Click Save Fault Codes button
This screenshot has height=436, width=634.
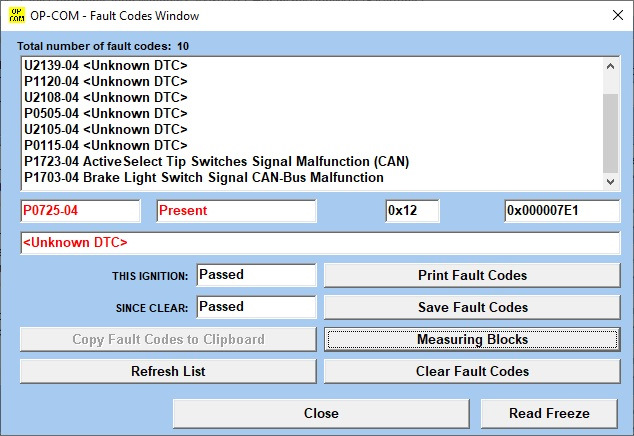coord(472,307)
